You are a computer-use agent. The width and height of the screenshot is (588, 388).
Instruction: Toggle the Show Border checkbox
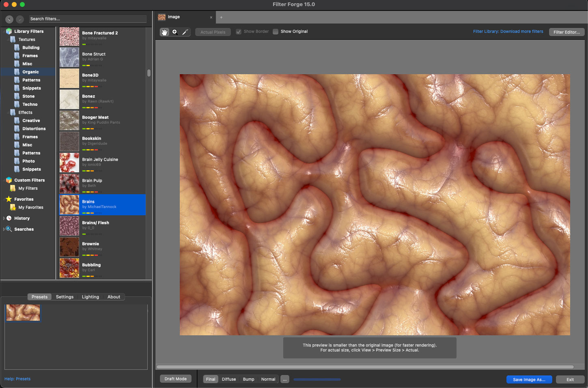239,32
